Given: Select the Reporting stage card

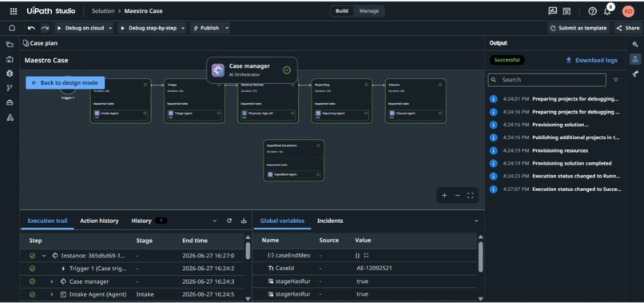Looking at the screenshot, I should pos(342,102).
